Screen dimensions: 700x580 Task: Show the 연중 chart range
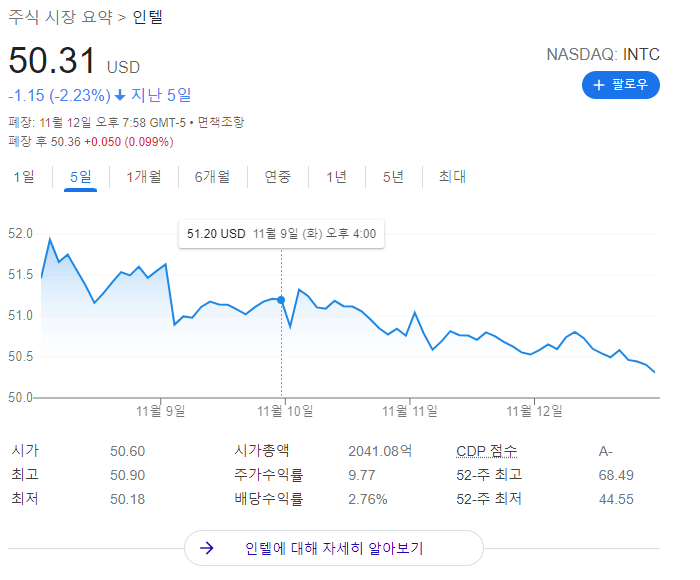[277, 177]
